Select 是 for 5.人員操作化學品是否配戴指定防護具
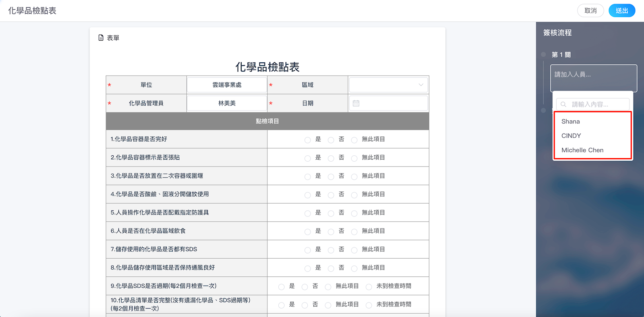 (308, 214)
